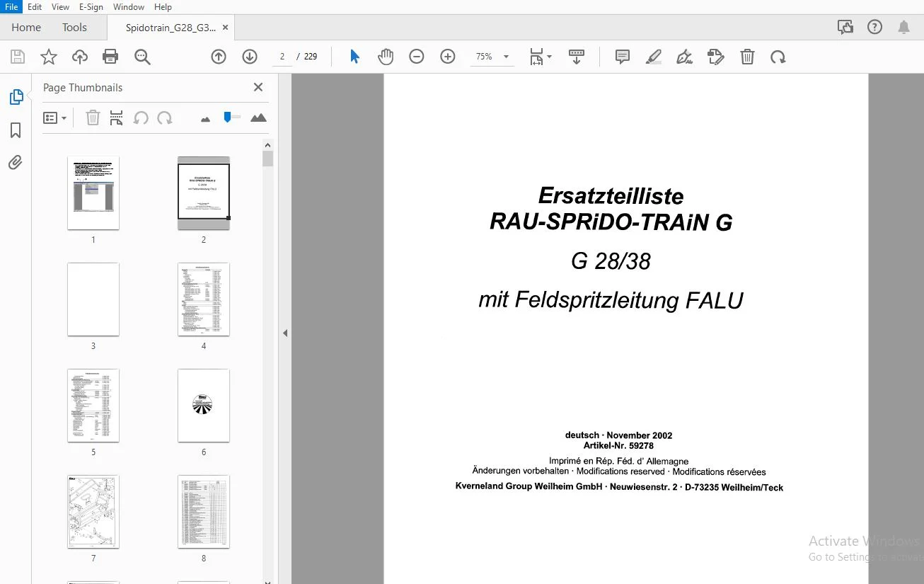Image resolution: width=924 pixels, height=584 pixels.
Task: Select page 6 thumbnail with logo
Action: point(204,406)
